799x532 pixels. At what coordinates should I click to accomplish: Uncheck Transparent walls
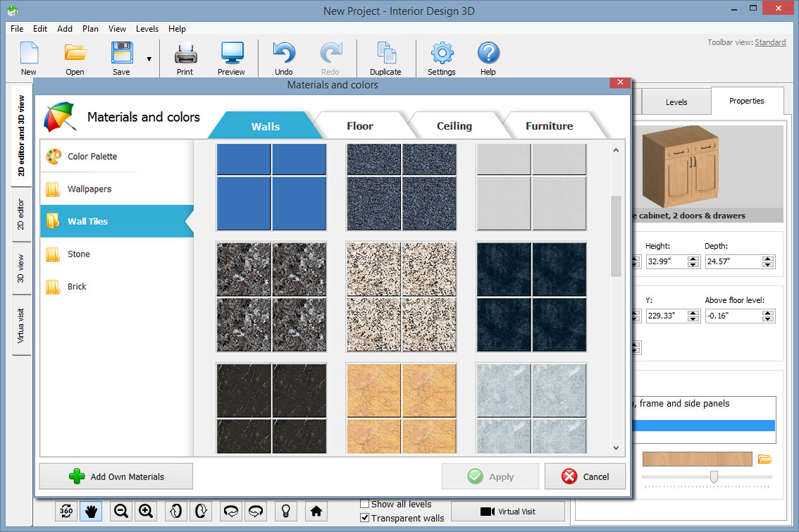(x=364, y=518)
